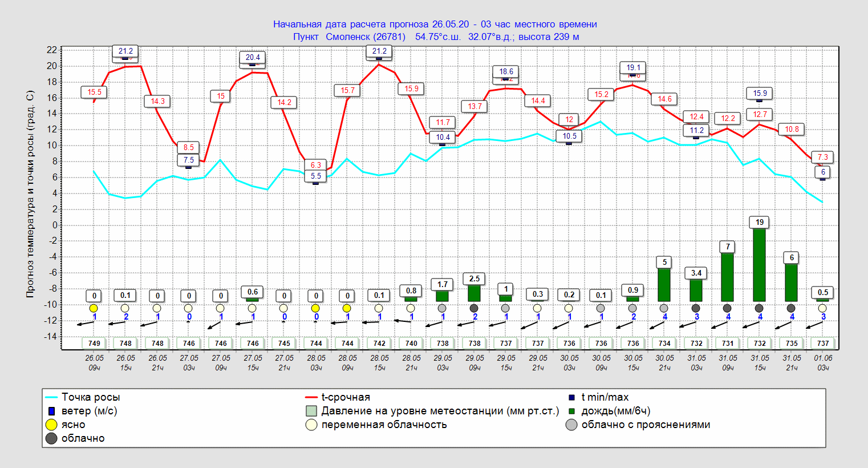Click the temperature label 8.5
Image resolution: width=868 pixels, height=468 pixels.
click(188, 147)
